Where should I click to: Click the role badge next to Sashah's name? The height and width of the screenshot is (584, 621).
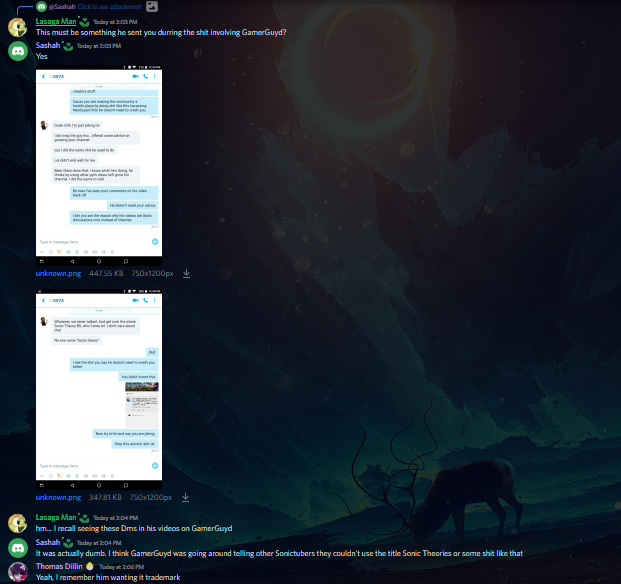pos(68,46)
